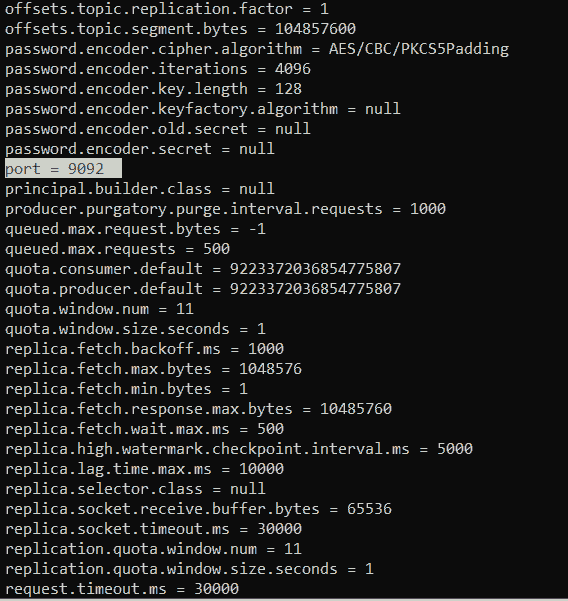The width and height of the screenshot is (568, 601).
Task: Click the replica.fetch.response.max.bytes line
Action: tap(198, 409)
